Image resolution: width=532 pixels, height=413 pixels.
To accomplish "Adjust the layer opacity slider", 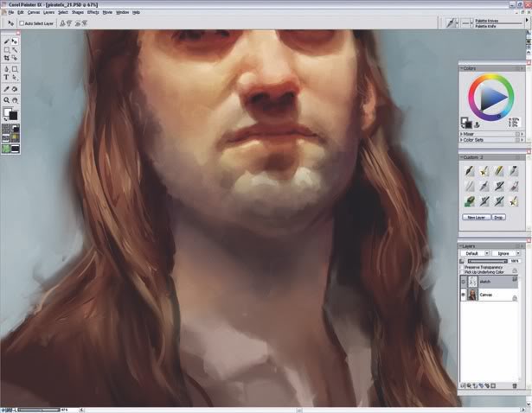I will tap(487, 261).
